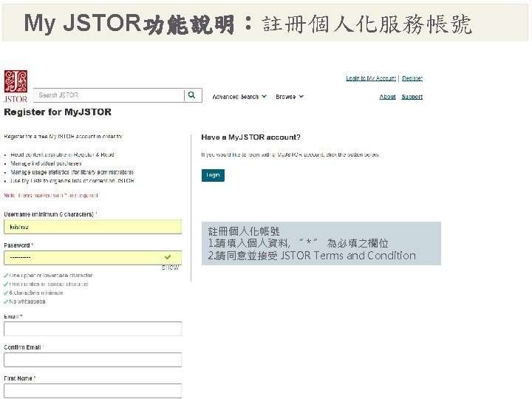This screenshot has height=399, width=532.
Task: Click the 'No whitespace' requirement text
Action: coord(27,301)
